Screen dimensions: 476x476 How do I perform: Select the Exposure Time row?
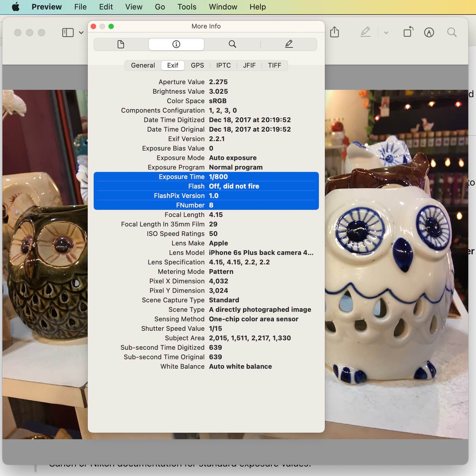point(206,177)
